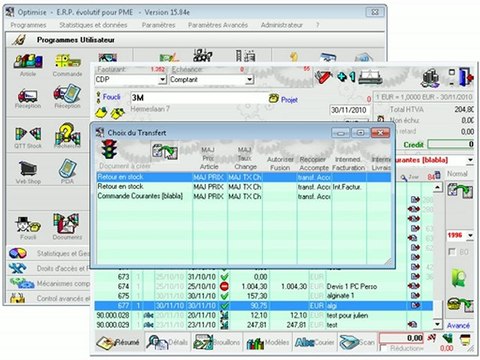This screenshot has height=360, width=480.
Task: Open the Fouci icon with hat figure
Action: pos(28,225)
